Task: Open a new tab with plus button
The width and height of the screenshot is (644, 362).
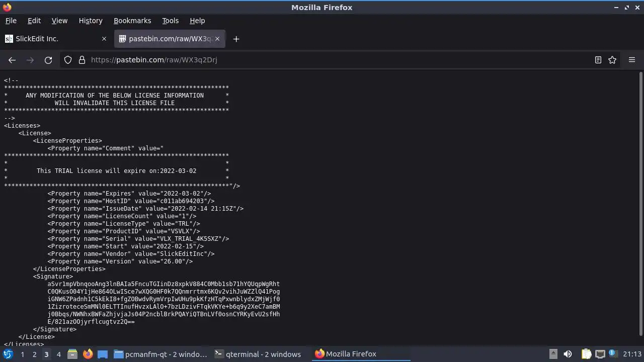Action: pyautogui.click(x=236, y=39)
